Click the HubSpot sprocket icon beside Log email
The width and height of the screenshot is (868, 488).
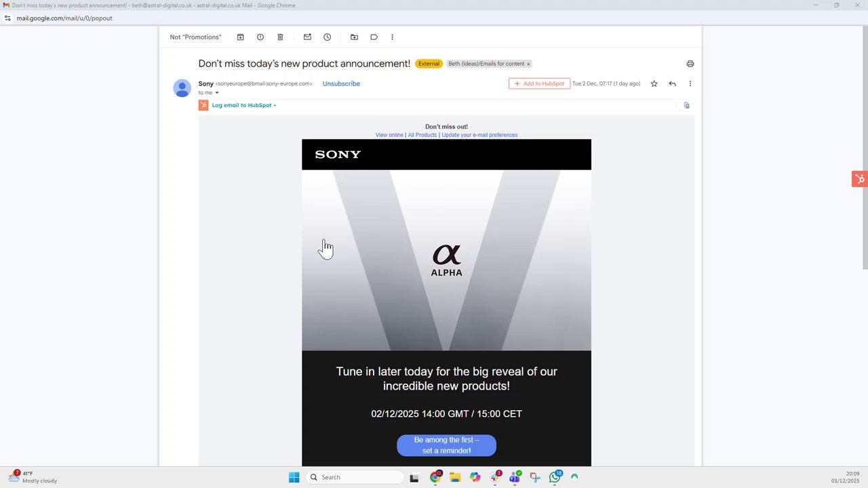[203, 105]
